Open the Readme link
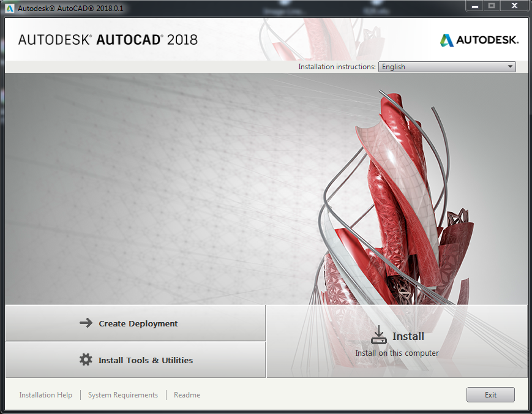 click(x=187, y=395)
